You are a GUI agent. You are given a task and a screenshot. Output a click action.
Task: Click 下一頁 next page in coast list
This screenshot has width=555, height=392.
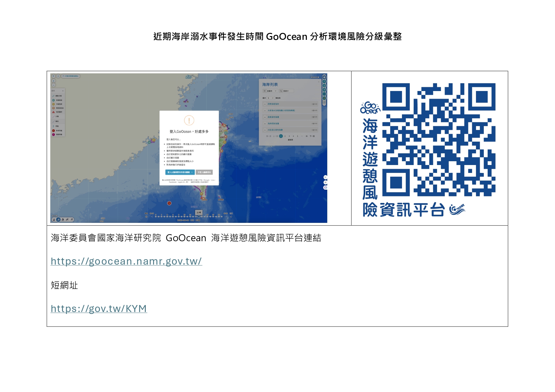pyautogui.click(x=312, y=136)
